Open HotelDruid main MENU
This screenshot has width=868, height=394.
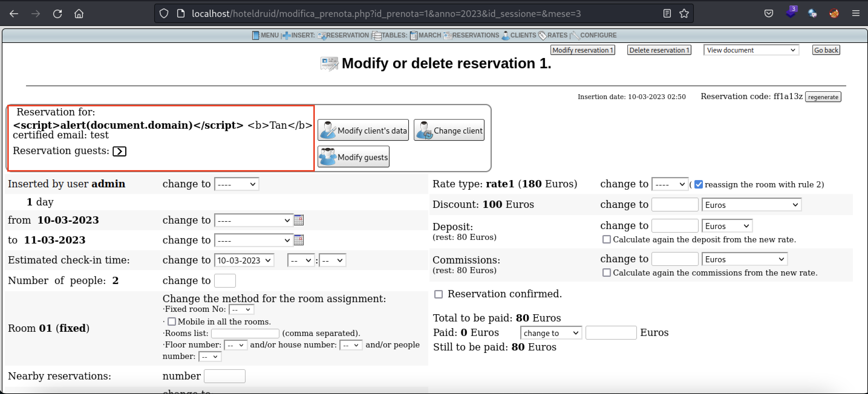click(266, 35)
